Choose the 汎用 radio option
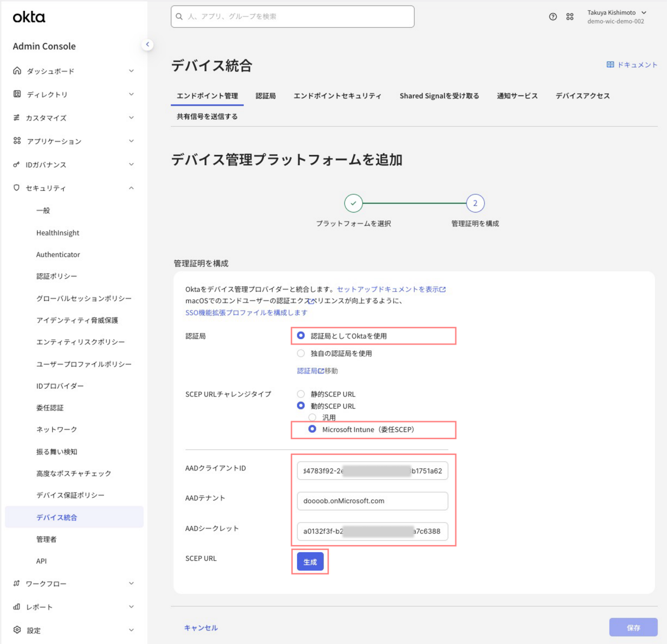 tap(312, 417)
